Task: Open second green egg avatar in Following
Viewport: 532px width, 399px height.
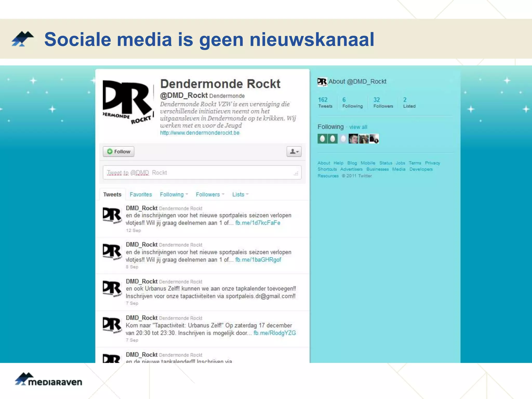Action: pos(332,139)
